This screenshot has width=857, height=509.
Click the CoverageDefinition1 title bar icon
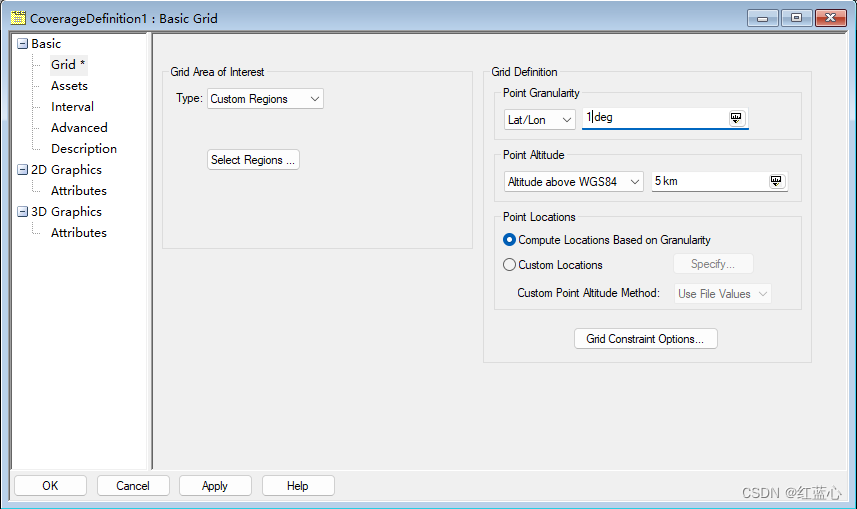click(18, 18)
